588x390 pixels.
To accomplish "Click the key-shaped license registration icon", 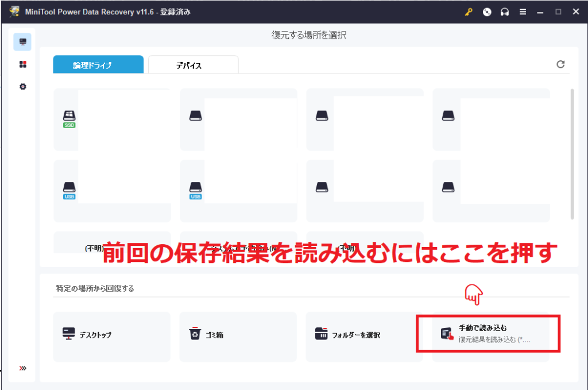I will [469, 12].
